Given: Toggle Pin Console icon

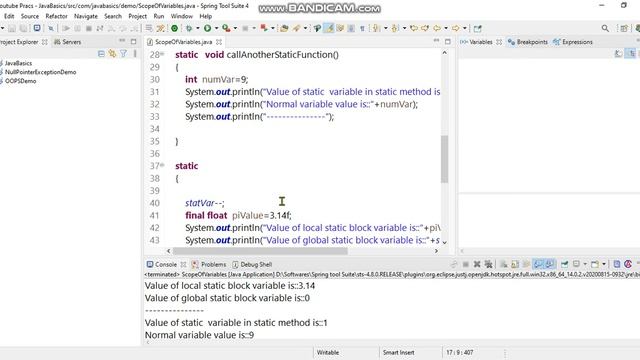Looking at the screenshot, I should point(564,264).
